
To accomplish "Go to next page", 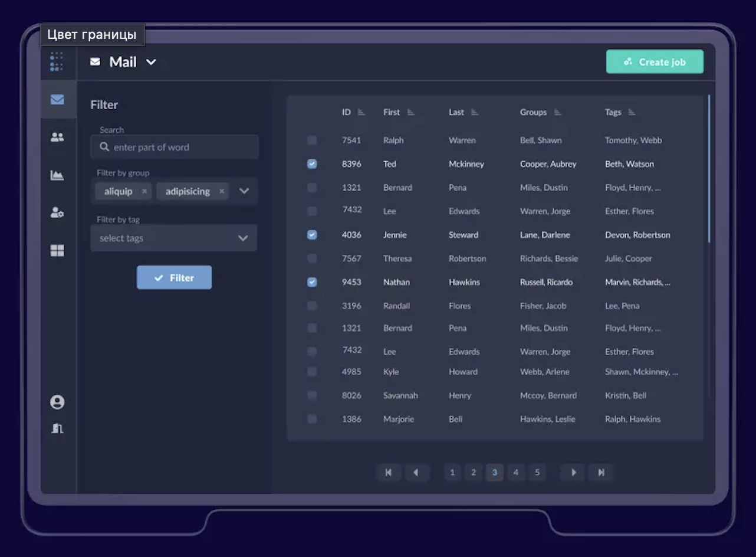I will coord(573,472).
